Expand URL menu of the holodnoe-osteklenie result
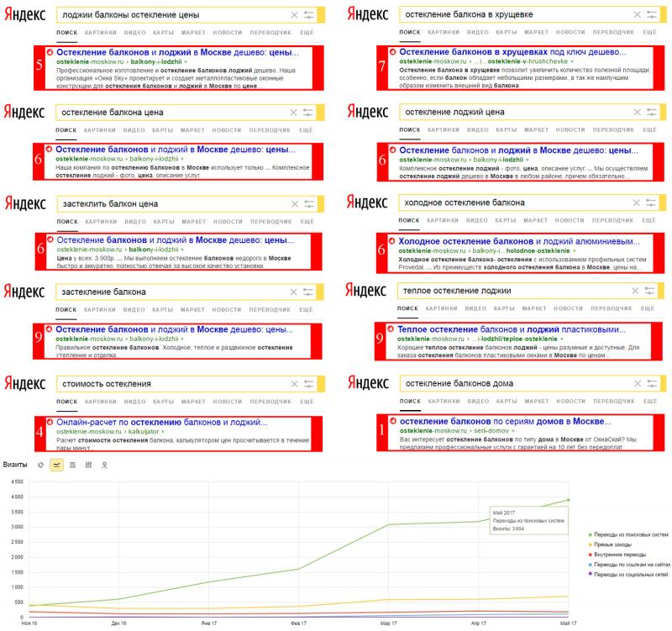 point(575,250)
